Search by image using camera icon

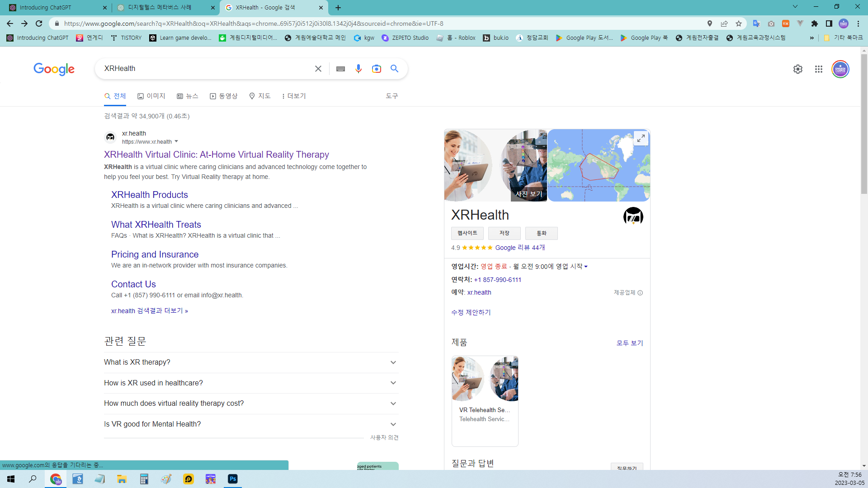pyautogui.click(x=377, y=69)
